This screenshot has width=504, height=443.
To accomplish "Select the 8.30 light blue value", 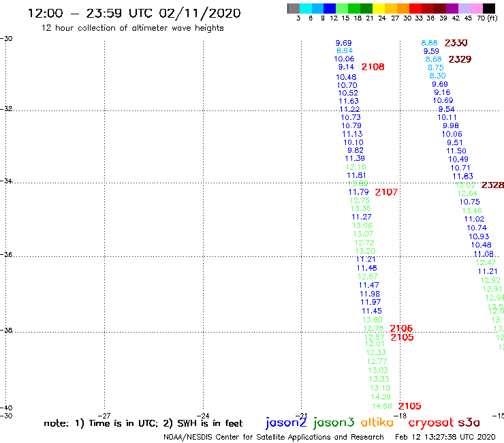I will (x=437, y=76).
